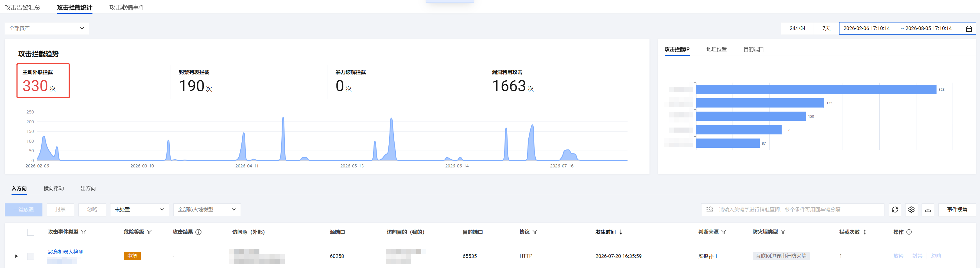Refresh the event list
Viewport: 980px width, 268px height.
[895, 210]
